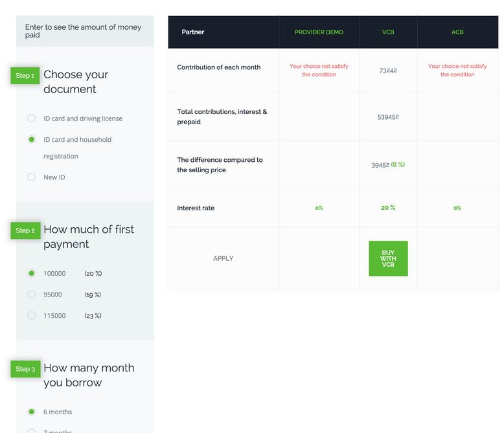The width and height of the screenshot is (504, 433).
Task: Click Contribution of each month row label
Action: 219,67
